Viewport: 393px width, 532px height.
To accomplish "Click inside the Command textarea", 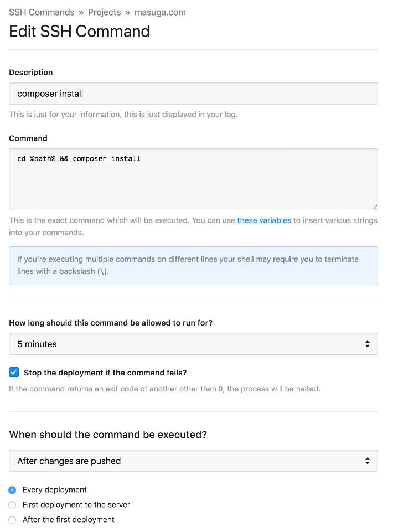I will (194, 177).
